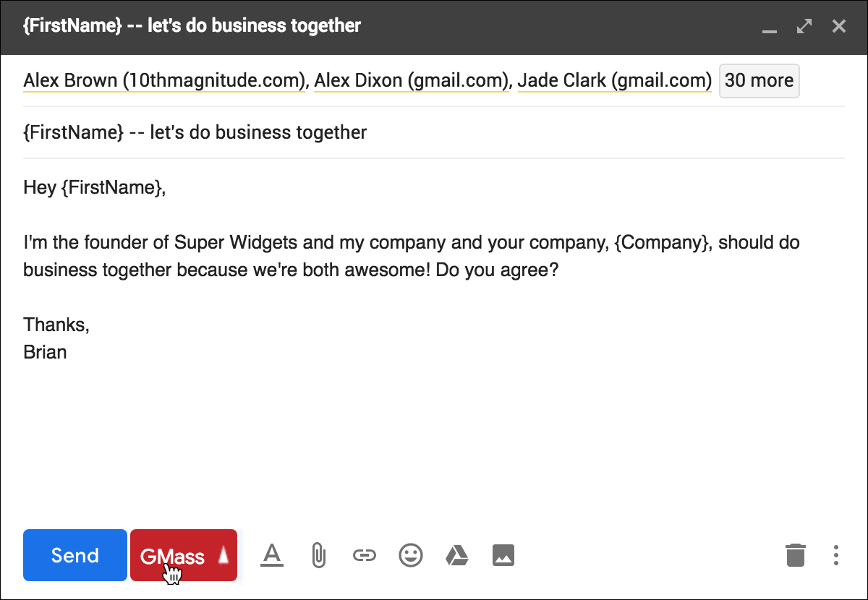The width and height of the screenshot is (868, 600).
Task: Open text formatting options
Action: (x=271, y=555)
